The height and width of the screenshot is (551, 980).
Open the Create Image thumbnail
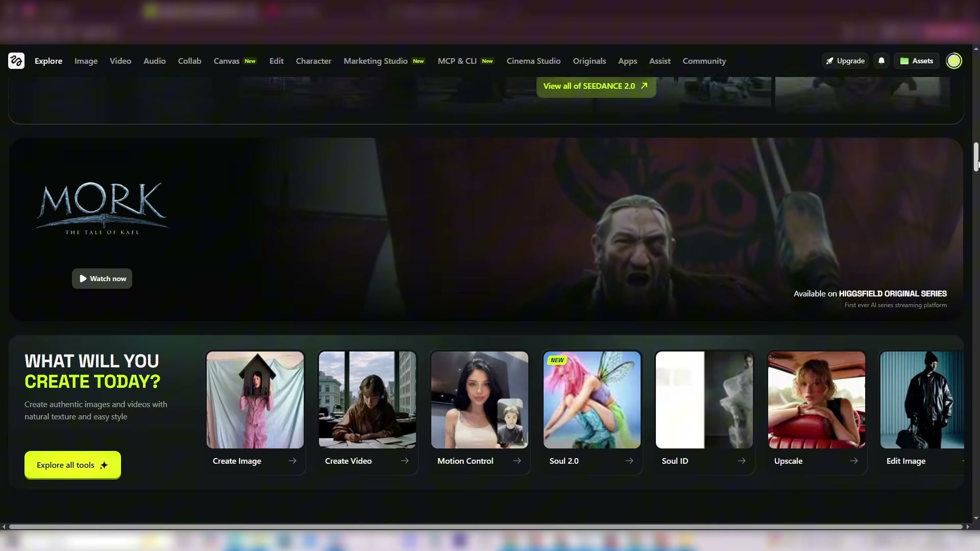pyautogui.click(x=255, y=400)
